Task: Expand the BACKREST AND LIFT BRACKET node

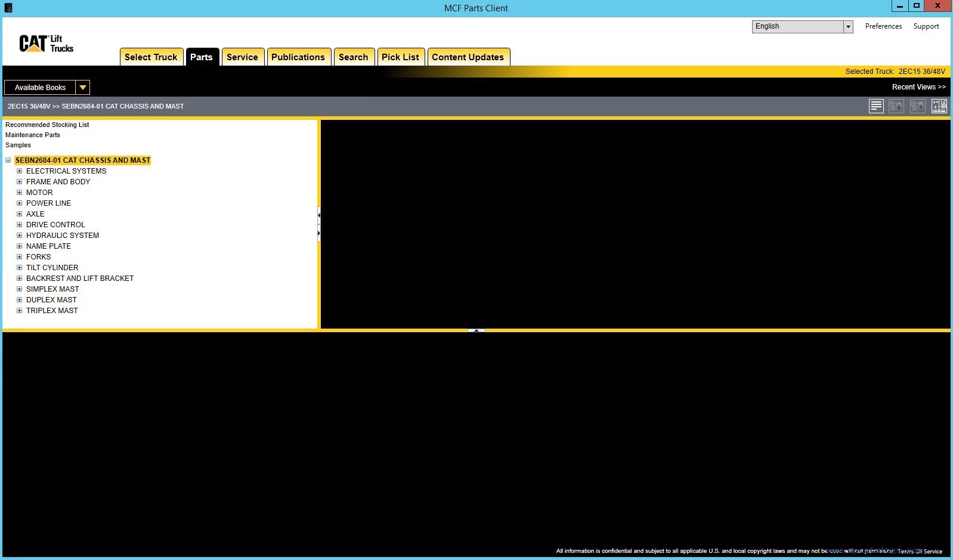Action: point(19,279)
